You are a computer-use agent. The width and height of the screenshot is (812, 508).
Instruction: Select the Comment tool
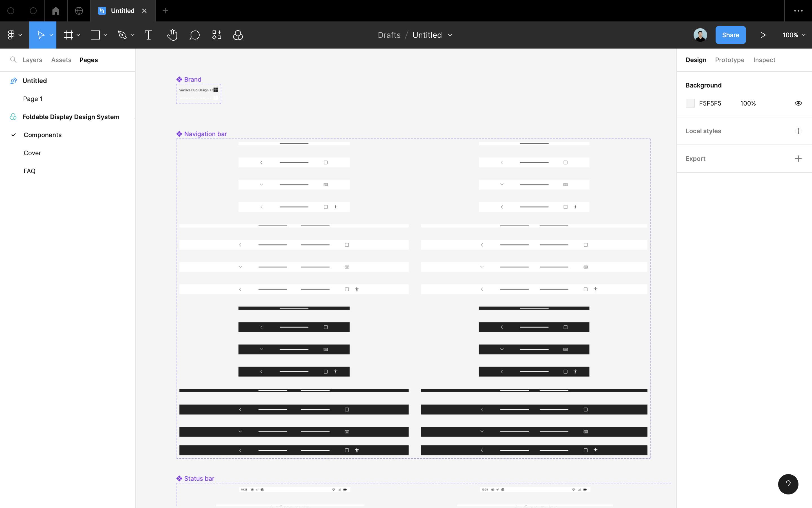(x=195, y=35)
